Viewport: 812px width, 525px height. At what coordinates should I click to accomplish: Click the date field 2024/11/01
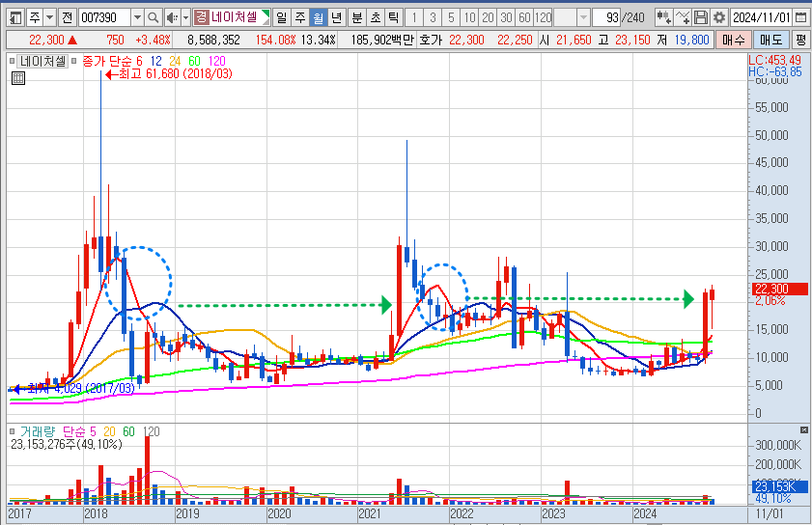[761, 18]
